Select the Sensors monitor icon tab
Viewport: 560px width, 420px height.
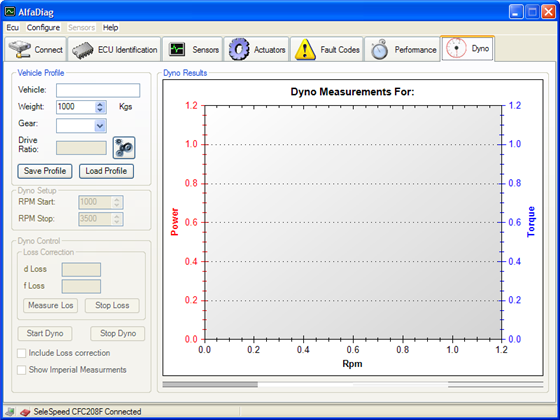click(177, 49)
